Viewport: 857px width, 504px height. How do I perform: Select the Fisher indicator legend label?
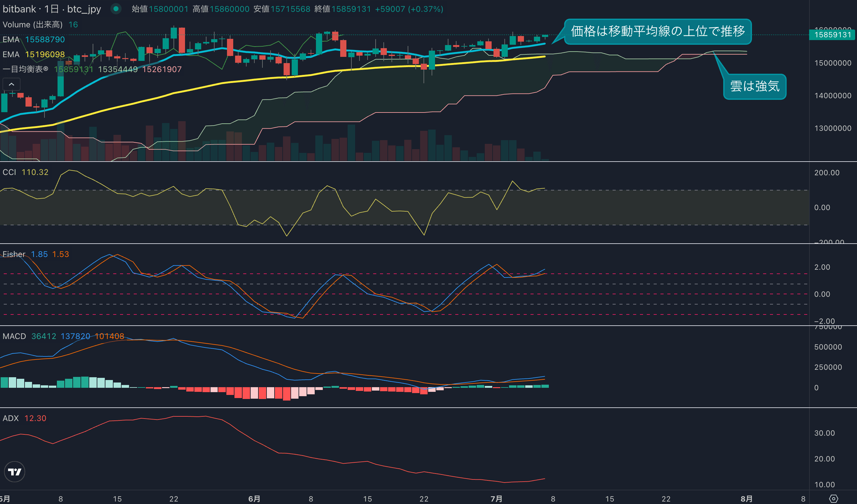[x=14, y=254]
